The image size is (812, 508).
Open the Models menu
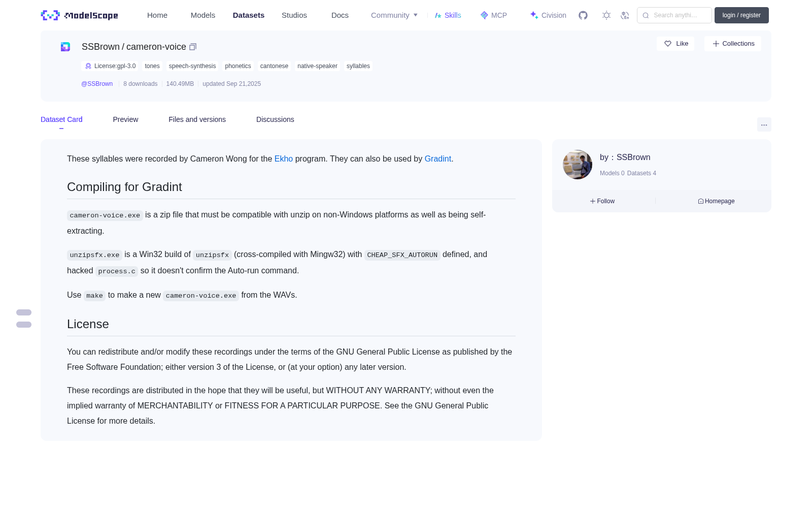point(203,15)
